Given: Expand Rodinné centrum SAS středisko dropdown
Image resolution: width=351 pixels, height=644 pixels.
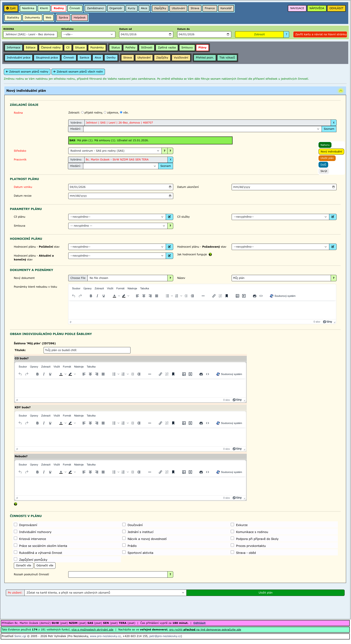Looking at the screenshot, I should tap(115, 151).
